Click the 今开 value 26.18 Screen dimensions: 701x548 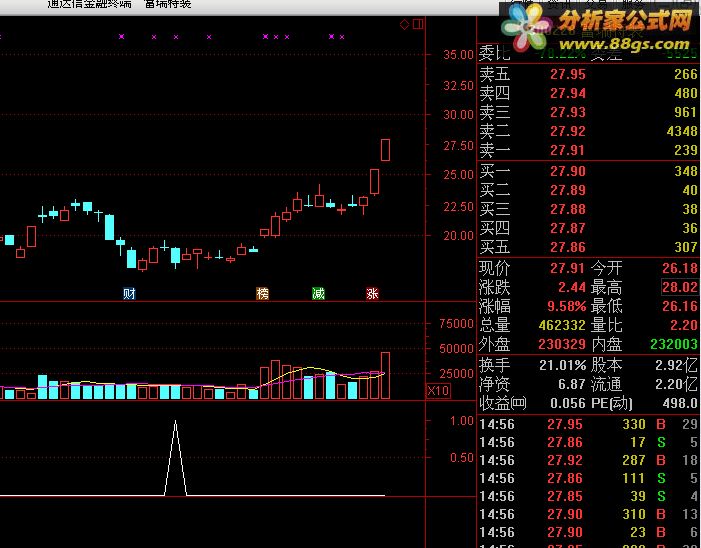[680, 268]
